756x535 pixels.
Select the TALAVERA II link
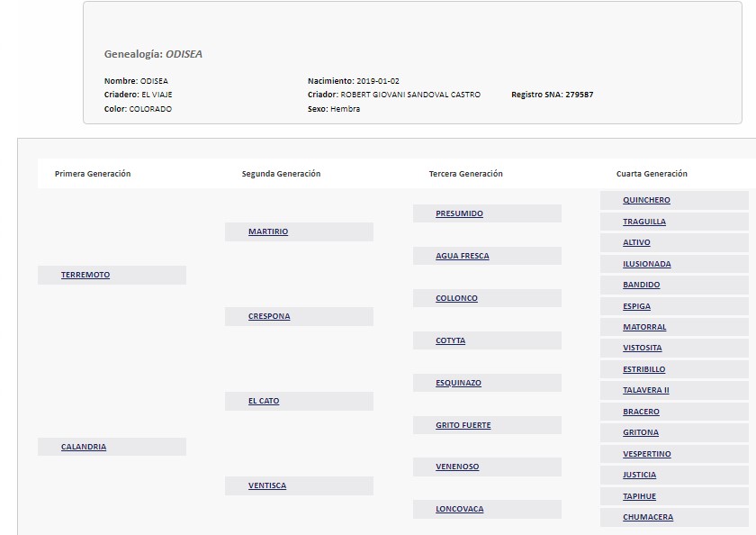[646, 390]
